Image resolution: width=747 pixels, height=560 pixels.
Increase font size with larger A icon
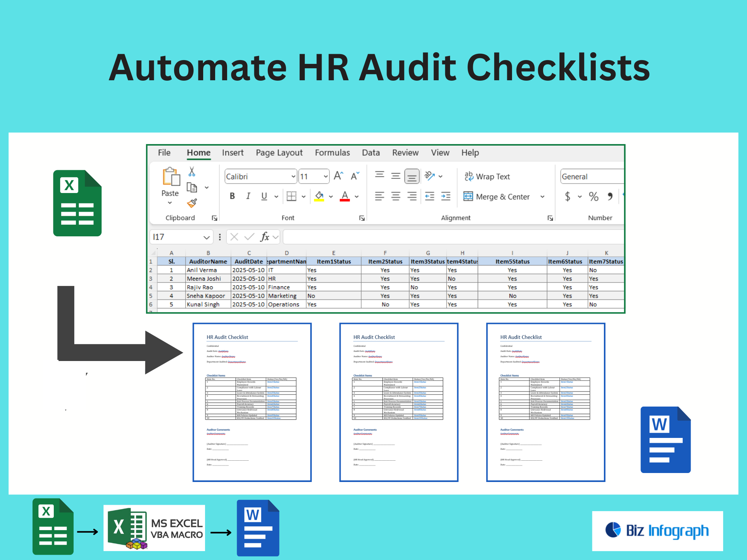pos(338,176)
